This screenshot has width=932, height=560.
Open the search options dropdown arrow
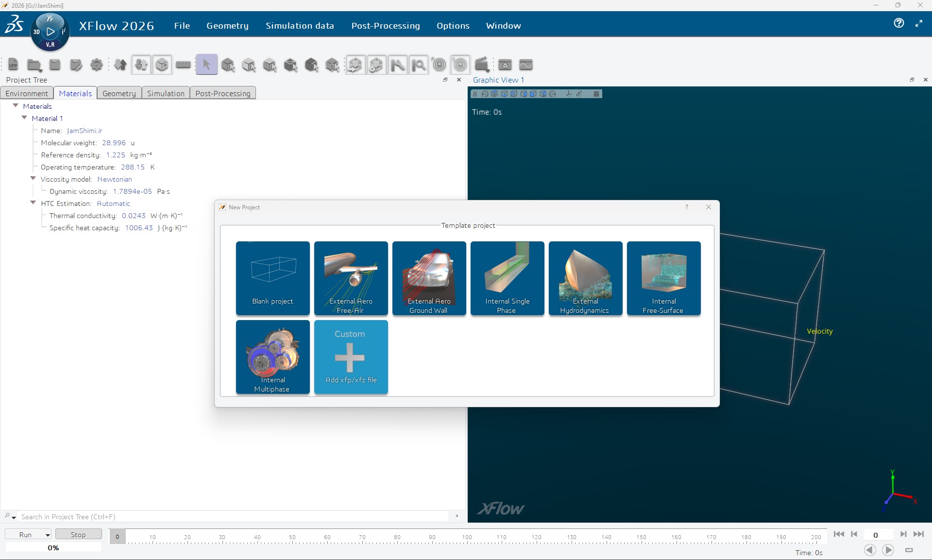[x=14, y=518]
